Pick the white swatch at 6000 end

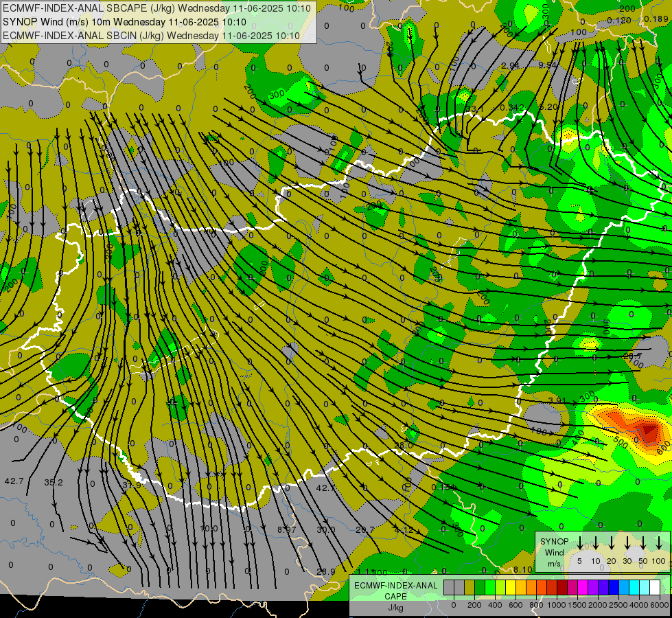(656, 587)
